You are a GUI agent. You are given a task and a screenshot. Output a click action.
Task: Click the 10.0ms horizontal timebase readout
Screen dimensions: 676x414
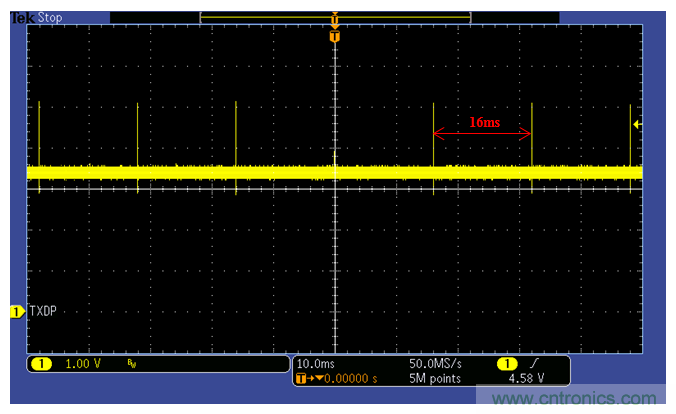coord(317,363)
